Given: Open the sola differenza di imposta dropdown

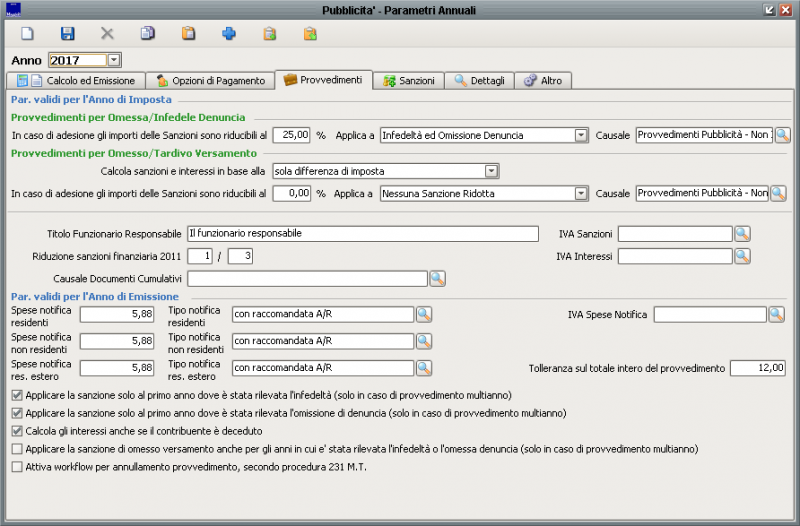Looking at the screenshot, I should pos(491,171).
